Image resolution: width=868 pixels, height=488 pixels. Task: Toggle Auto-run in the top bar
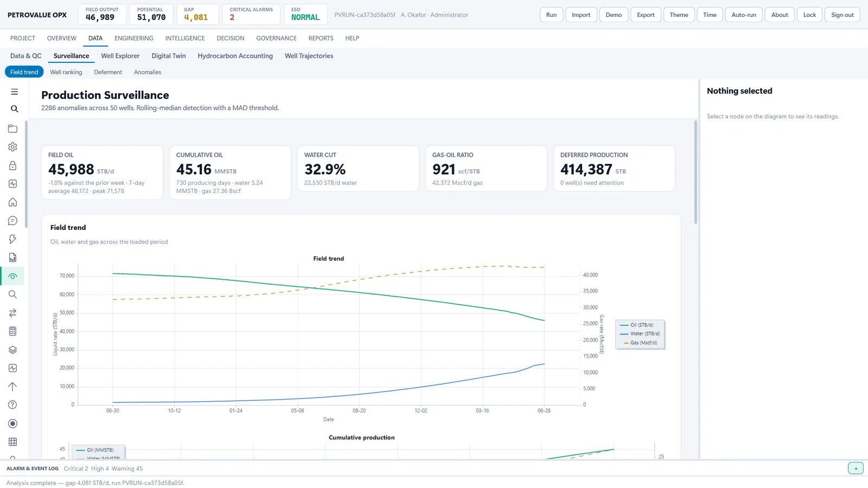click(743, 15)
